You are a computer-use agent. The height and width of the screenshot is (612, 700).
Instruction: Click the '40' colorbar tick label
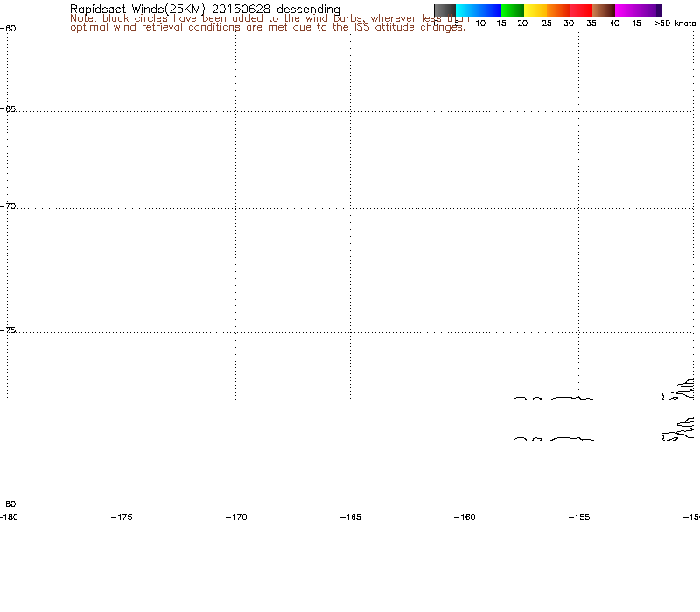click(x=615, y=24)
